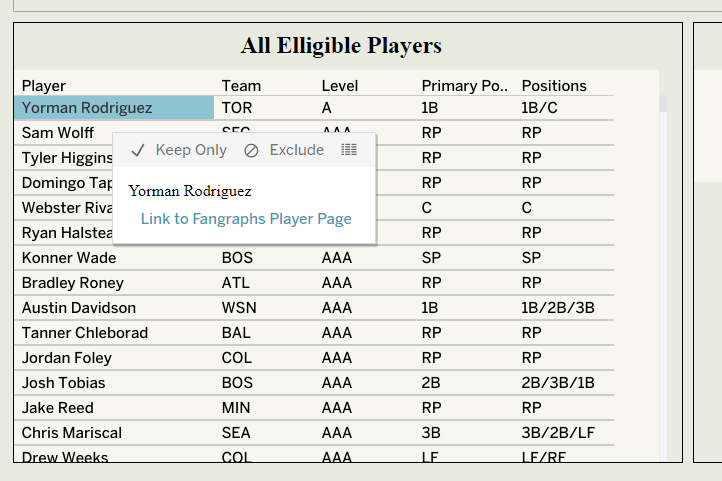Screen dimensions: 722x481
Task: Click the Player column header
Action: point(44,86)
